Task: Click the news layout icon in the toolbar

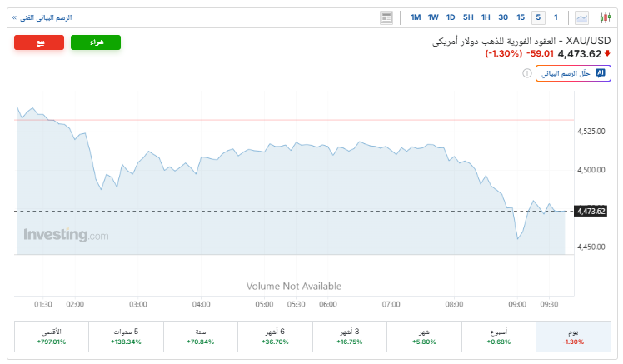Action: point(386,17)
